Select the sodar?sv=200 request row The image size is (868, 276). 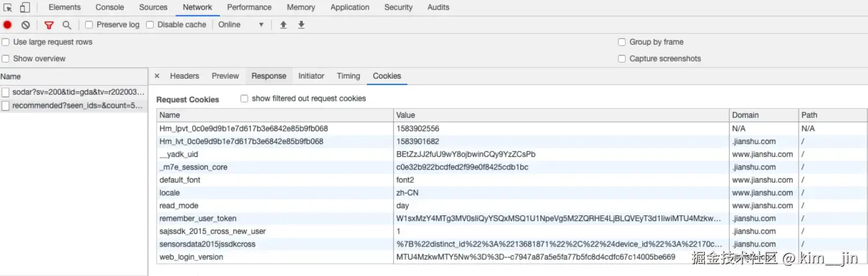(x=78, y=92)
